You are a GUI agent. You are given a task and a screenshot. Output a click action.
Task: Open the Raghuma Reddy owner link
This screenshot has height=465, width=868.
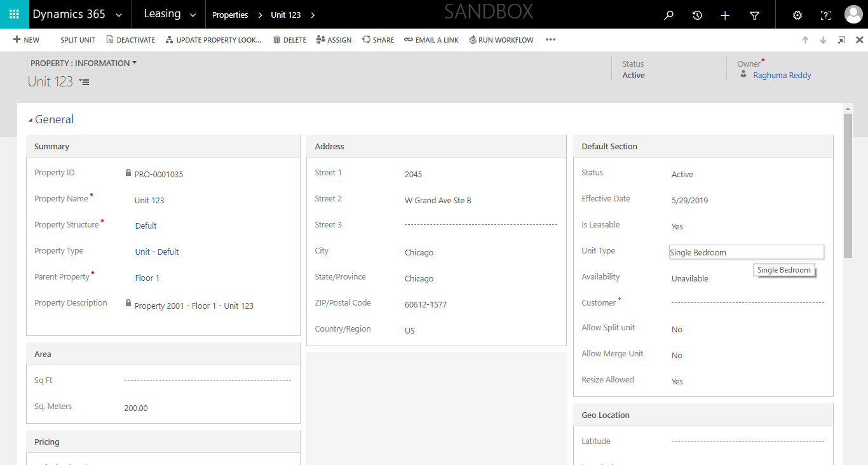[x=782, y=75]
